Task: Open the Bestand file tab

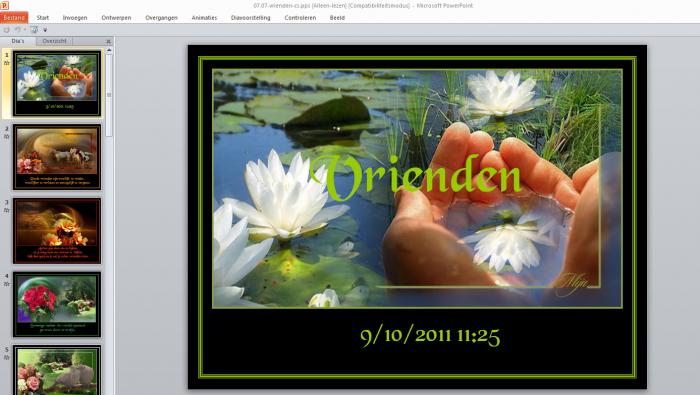Action: 14,17
